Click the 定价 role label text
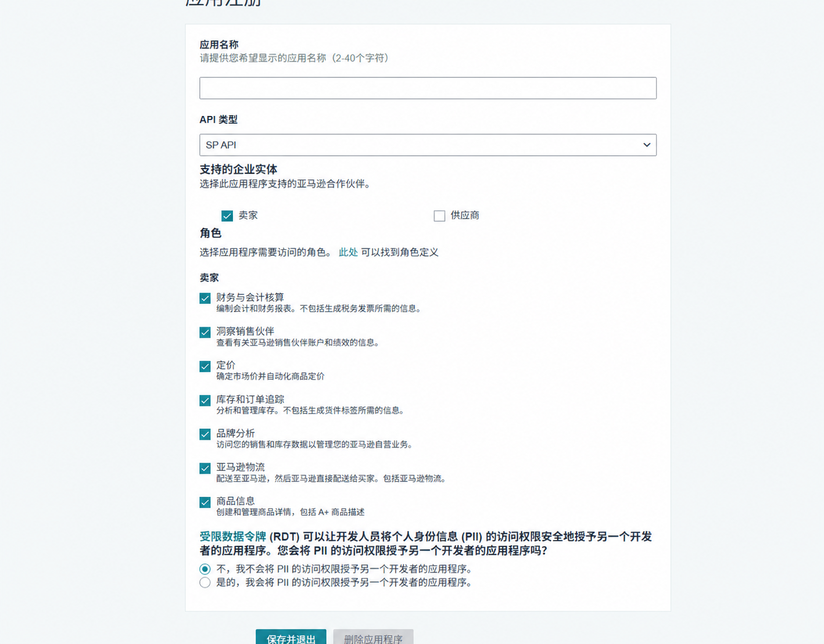The height and width of the screenshot is (644, 824). point(226,365)
